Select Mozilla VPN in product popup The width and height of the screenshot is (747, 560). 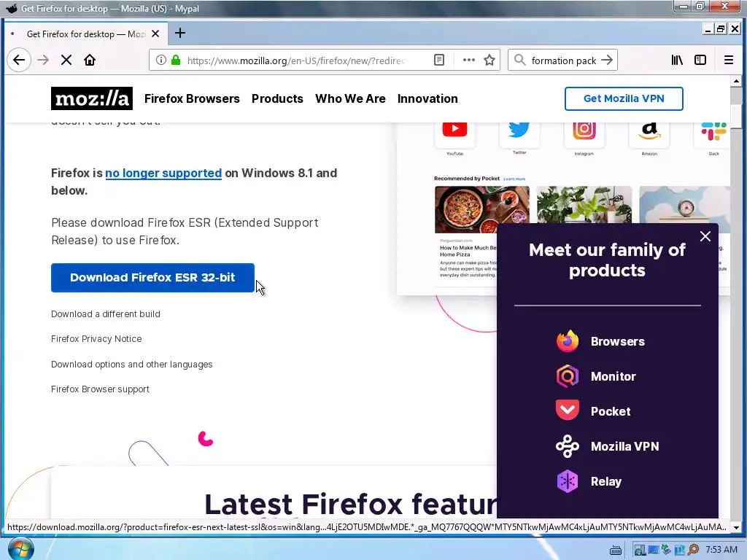624,446
